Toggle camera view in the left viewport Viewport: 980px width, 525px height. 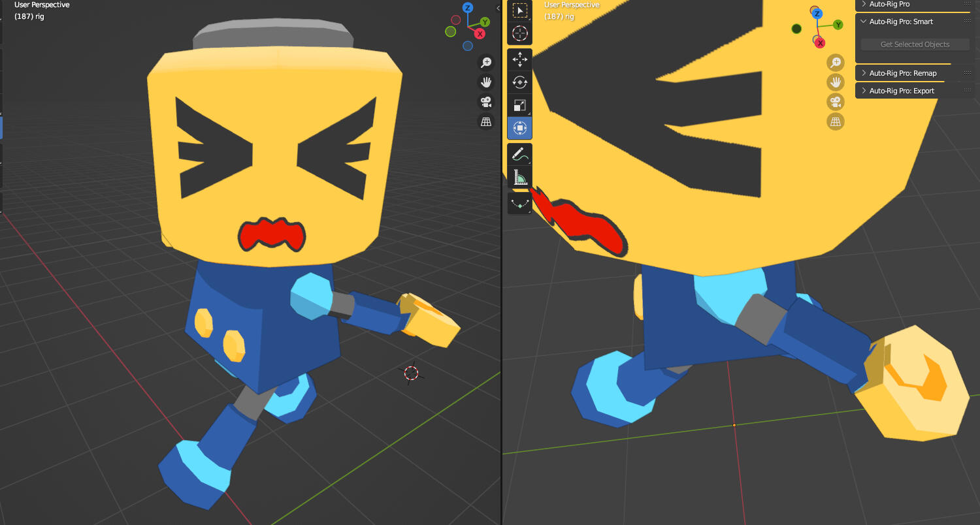tap(486, 102)
